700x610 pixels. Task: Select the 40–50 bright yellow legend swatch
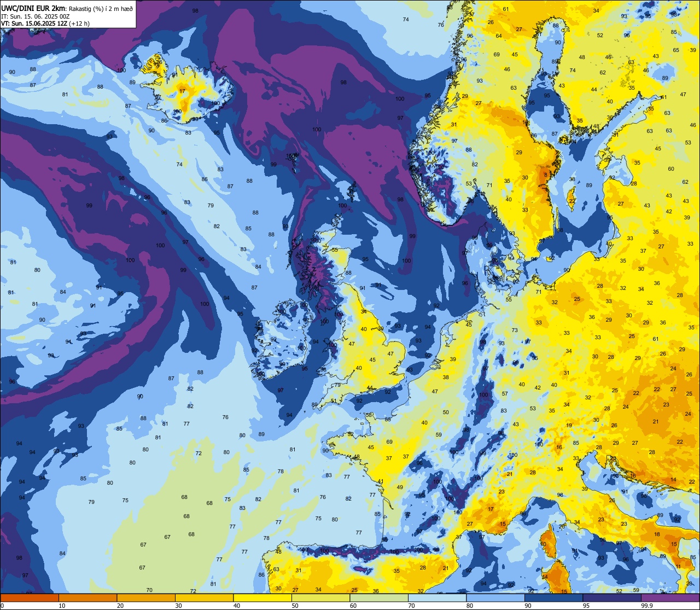[x=262, y=597]
